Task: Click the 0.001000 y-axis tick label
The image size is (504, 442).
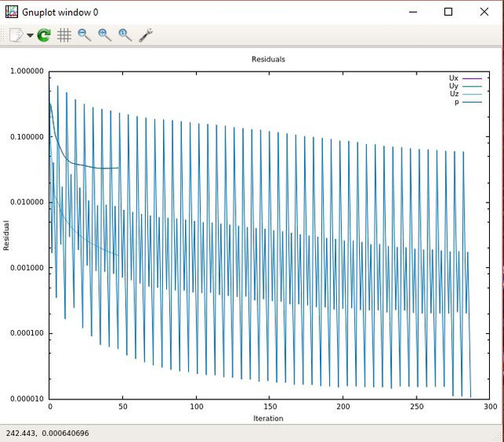Action: click(27, 268)
